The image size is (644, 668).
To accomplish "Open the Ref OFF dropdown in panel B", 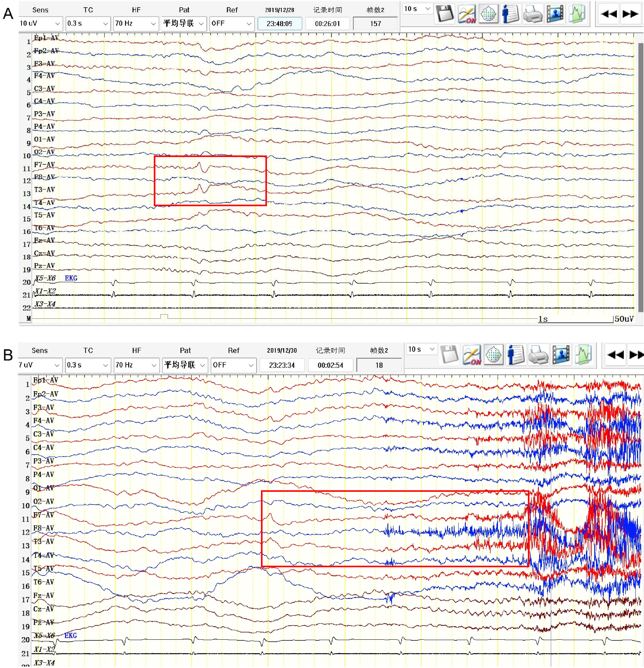I will [234, 365].
